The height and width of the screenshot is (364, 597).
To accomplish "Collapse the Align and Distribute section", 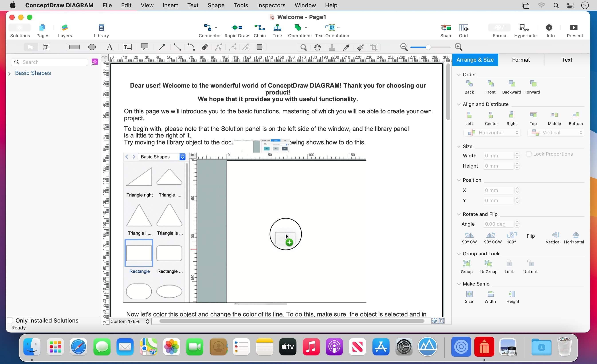I will click(458, 104).
